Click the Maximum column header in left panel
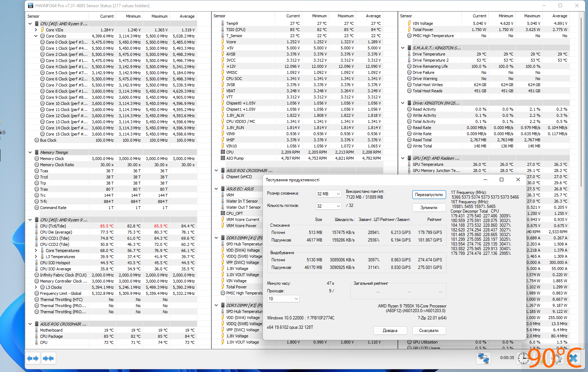Viewport: 588px width, 372px height. pos(159,16)
